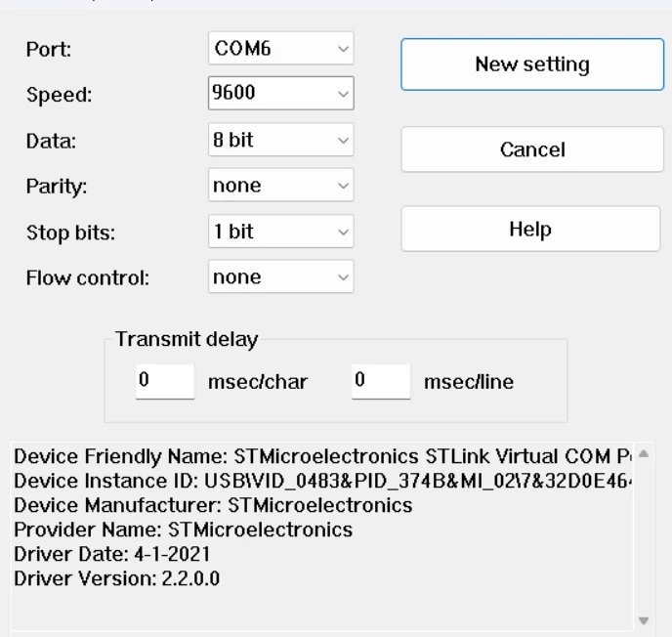Expand the Parity dropdown list

pos(281,186)
